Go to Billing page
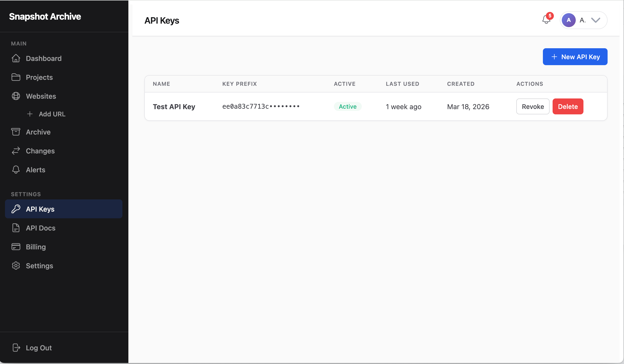Image resolution: width=624 pixels, height=364 pixels. coord(64,247)
